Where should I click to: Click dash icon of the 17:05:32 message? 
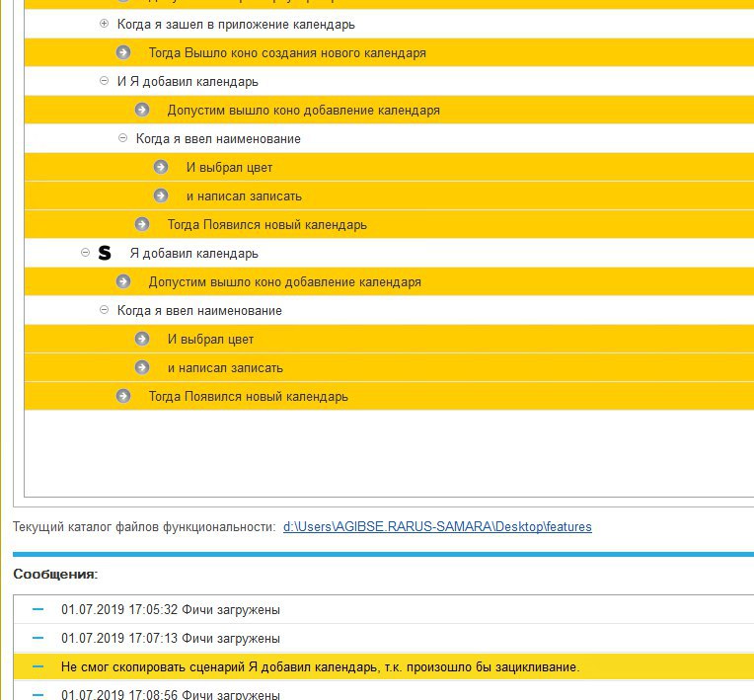click(x=38, y=609)
